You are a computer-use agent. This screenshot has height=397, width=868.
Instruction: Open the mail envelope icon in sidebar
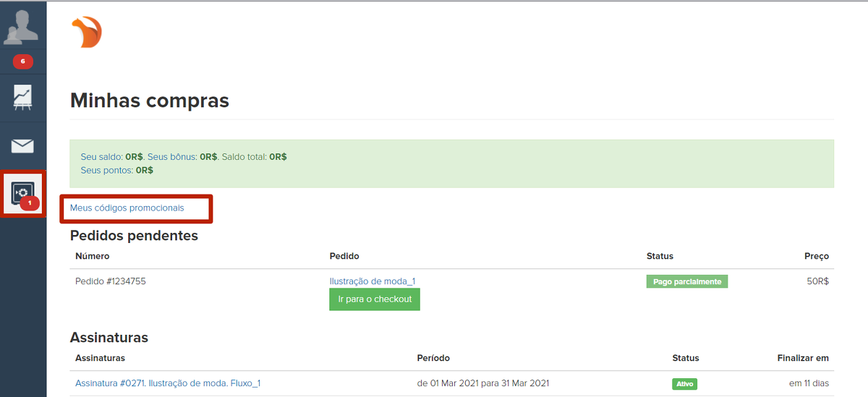point(22,146)
